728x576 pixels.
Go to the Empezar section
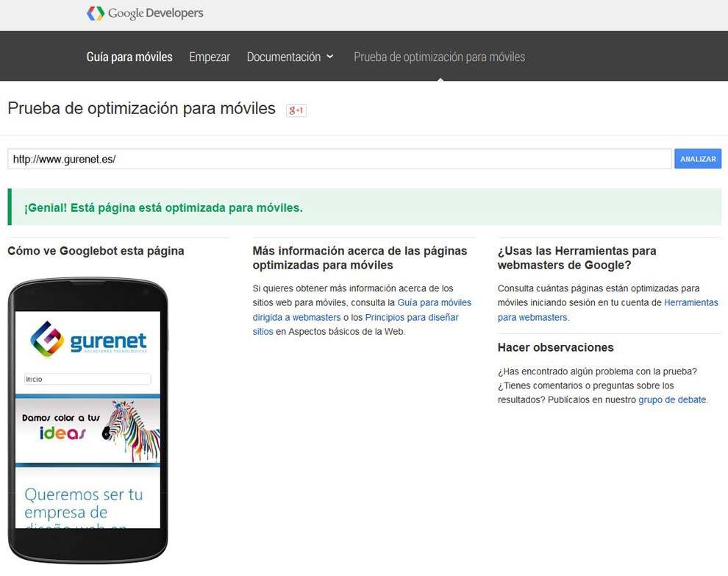[x=210, y=57]
